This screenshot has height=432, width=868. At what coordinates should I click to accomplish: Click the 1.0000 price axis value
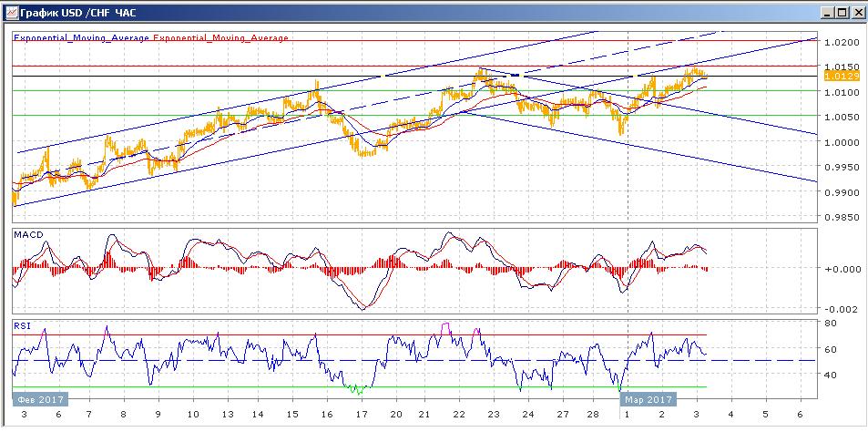[841, 142]
